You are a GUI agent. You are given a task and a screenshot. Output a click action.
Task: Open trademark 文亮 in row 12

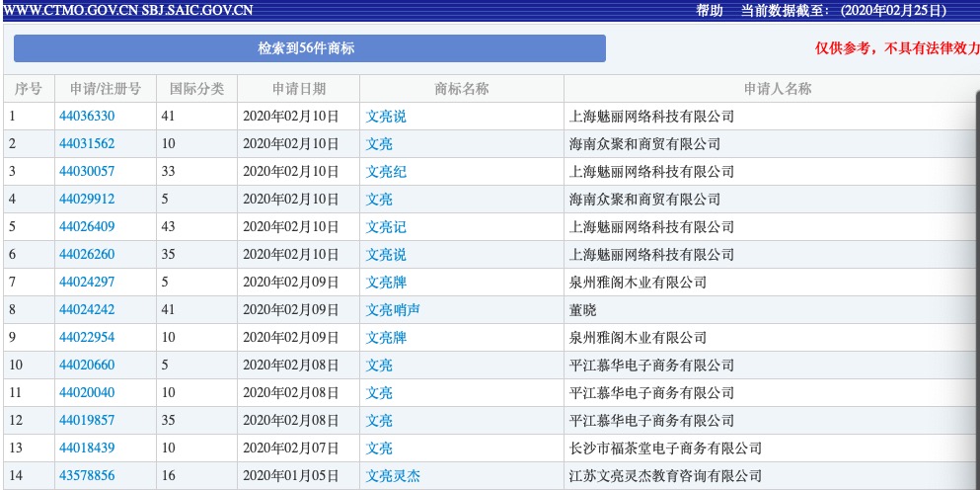pos(379,421)
